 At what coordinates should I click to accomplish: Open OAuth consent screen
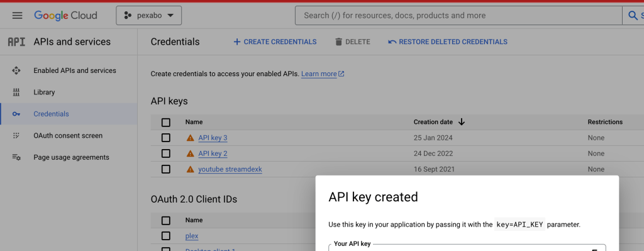pyautogui.click(x=68, y=135)
